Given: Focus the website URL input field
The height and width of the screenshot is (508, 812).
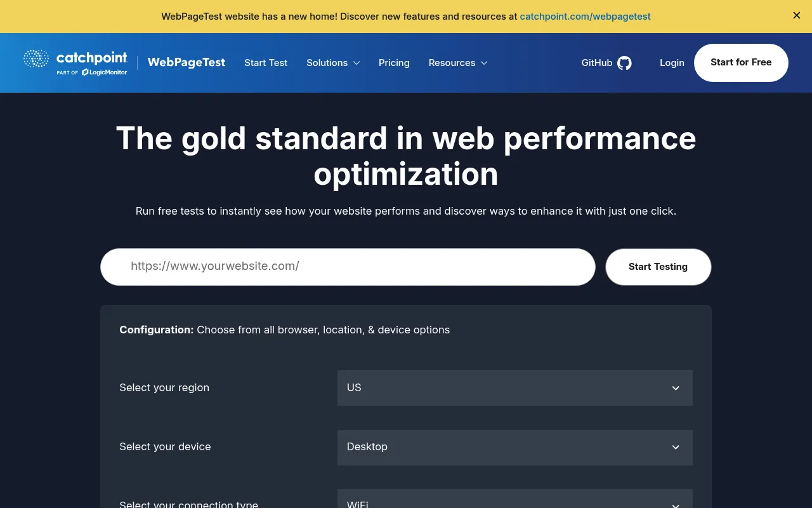Looking at the screenshot, I should pos(348,267).
